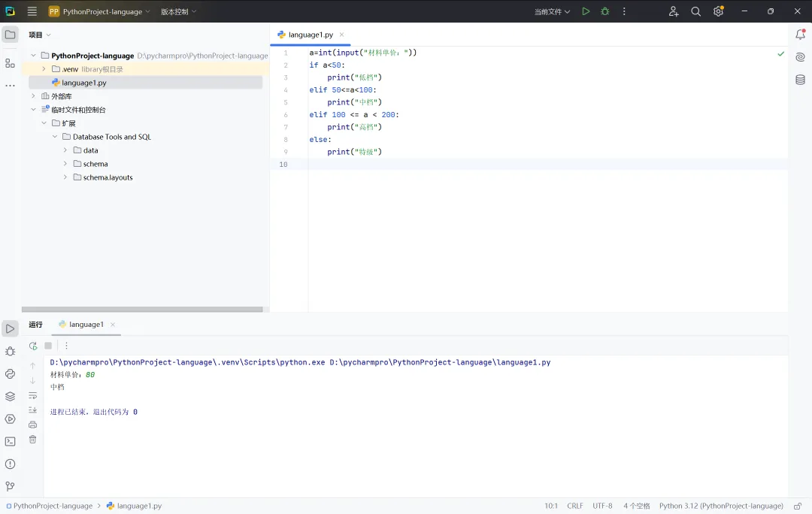The height and width of the screenshot is (514, 812).
Task: Run the current file with the green play icon
Action: (x=586, y=11)
